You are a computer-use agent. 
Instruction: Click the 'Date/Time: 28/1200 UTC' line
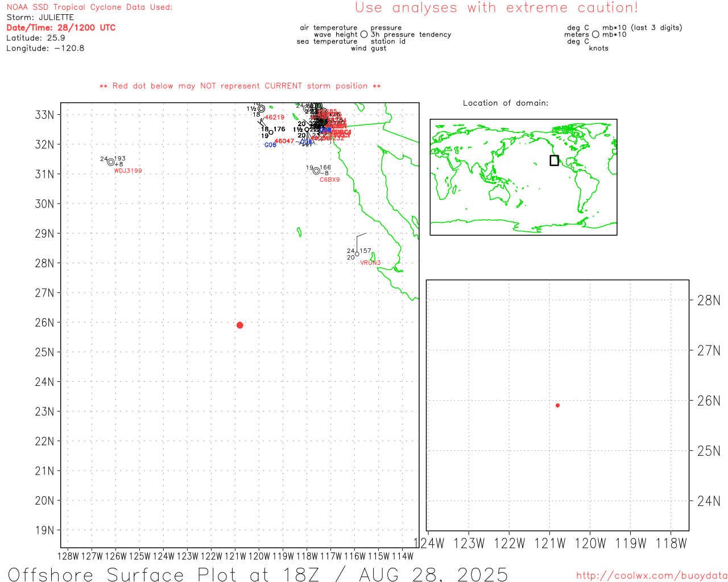click(61, 27)
